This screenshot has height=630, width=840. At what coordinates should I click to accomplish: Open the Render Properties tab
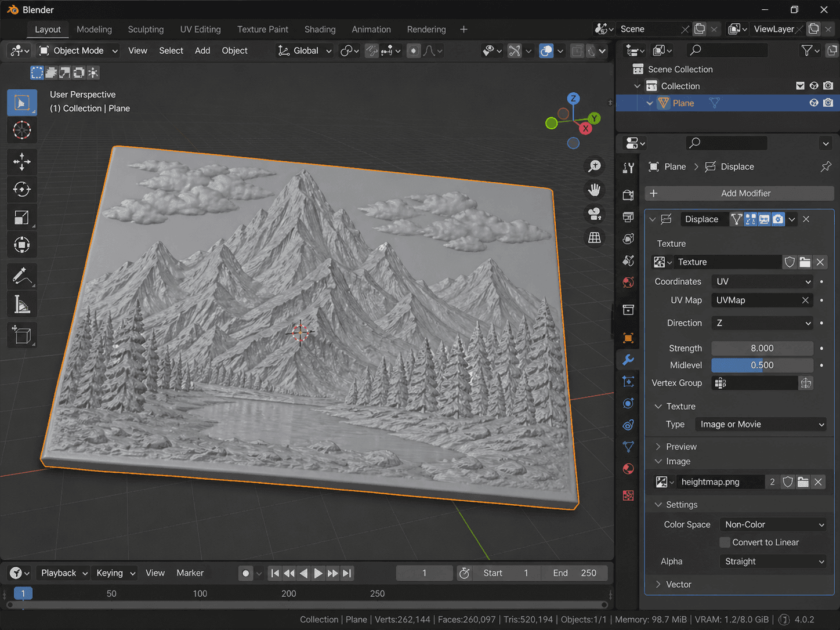(628, 195)
